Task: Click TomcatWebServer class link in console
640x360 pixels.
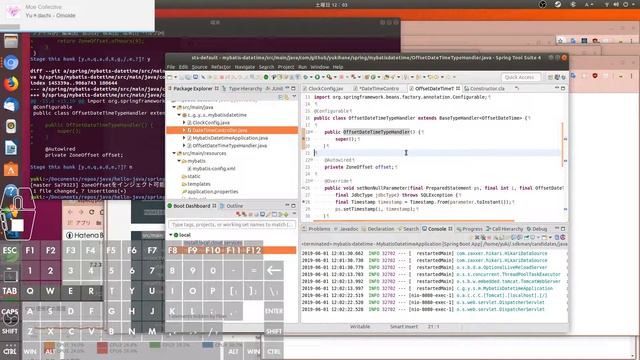Action: pos(508,281)
